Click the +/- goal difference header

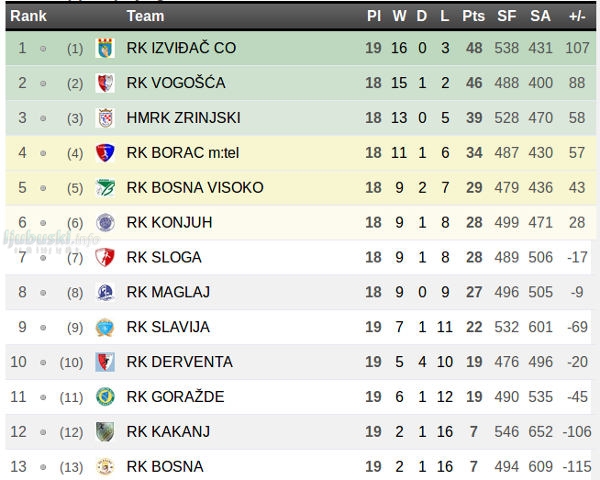click(x=577, y=16)
